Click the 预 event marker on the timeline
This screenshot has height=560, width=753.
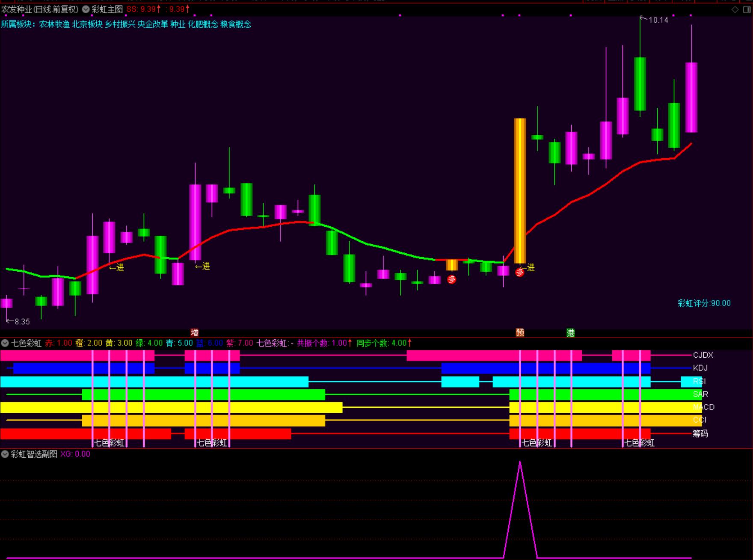pos(520,332)
